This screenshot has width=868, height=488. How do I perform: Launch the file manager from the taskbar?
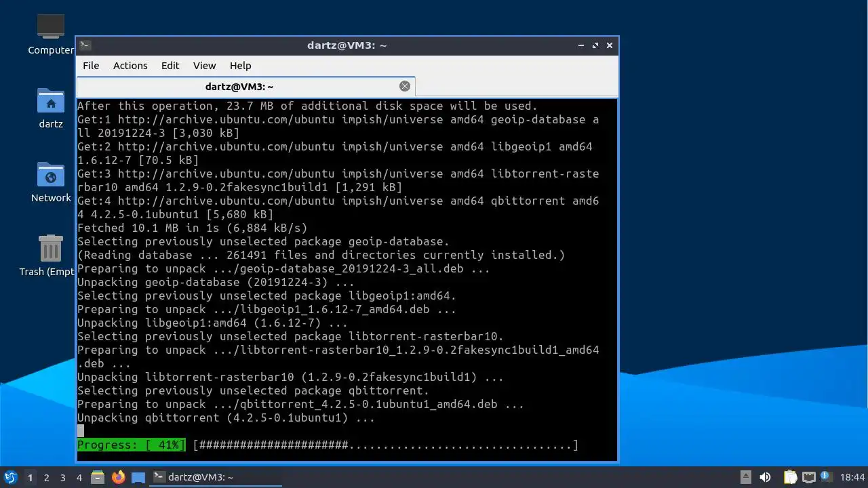coord(98,477)
